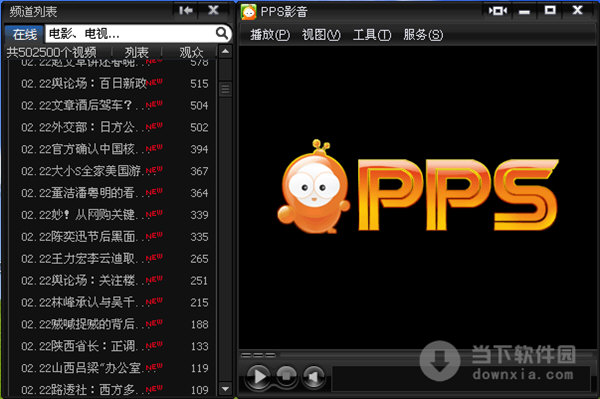
Task: Switch to compact mode via the title bar icon
Action: click(x=498, y=11)
